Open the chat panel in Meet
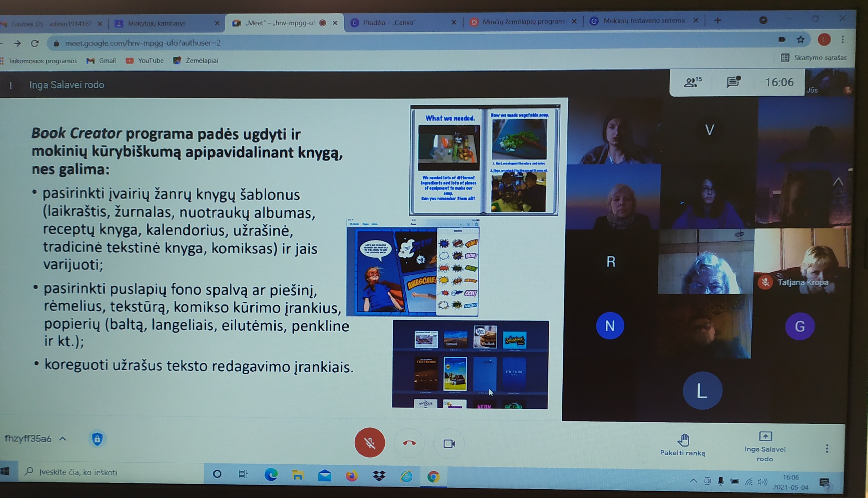This screenshot has width=868, height=498. click(x=733, y=82)
